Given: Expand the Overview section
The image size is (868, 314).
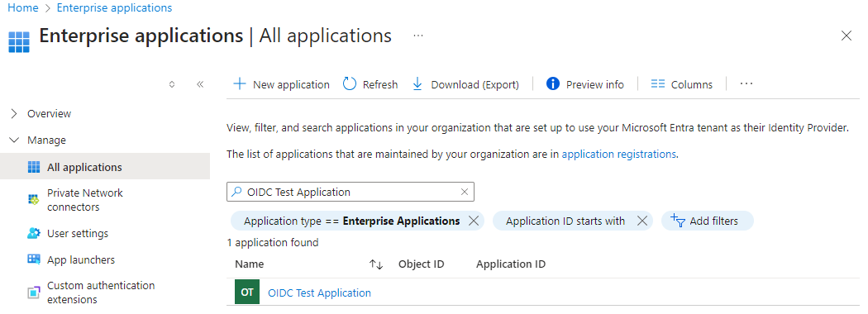Looking at the screenshot, I should tap(14, 113).
